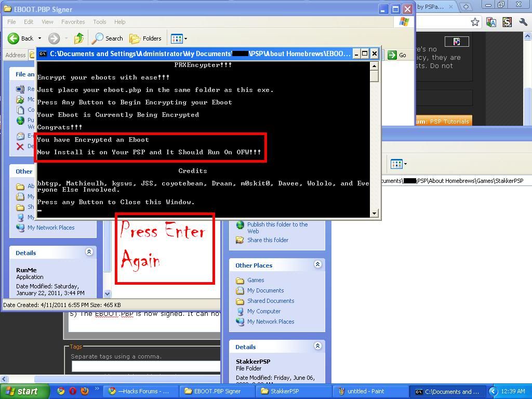Open the Edit menu in Explorer
Viewport: 532px width, 399px height.
pos(29,22)
